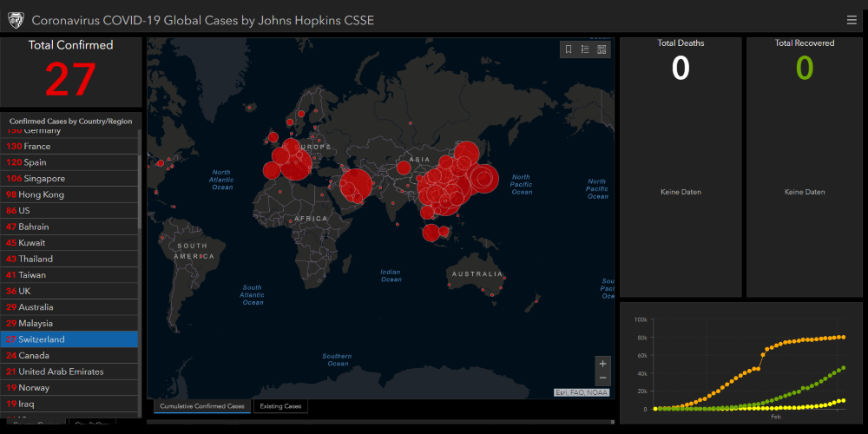Click the dashboard title in header
Image resolution: width=868 pixels, height=434 pixels.
202,21
